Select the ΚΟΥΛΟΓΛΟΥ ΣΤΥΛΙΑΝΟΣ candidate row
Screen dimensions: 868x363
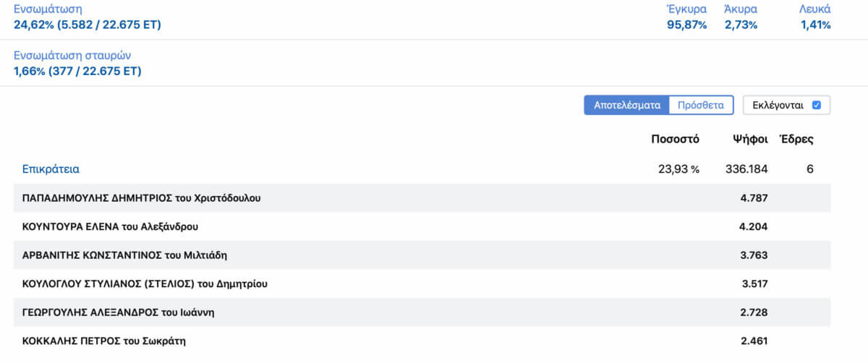click(422, 283)
